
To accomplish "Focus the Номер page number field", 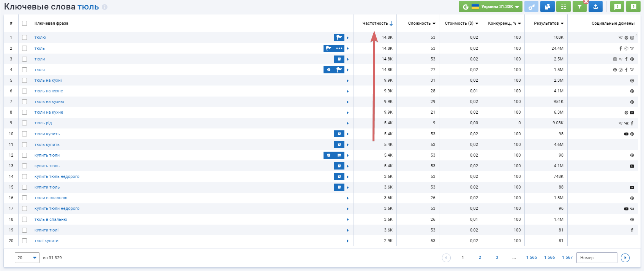I will (x=597, y=258).
